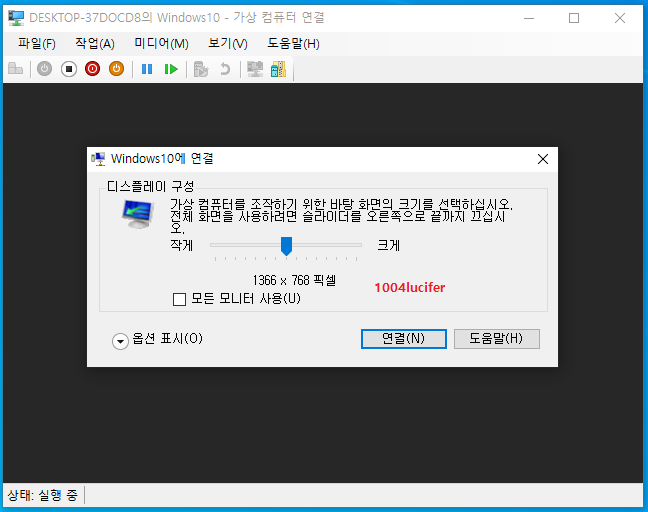Pause the virtual machine
The height and width of the screenshot is (512, 648).
coord(147,69)
